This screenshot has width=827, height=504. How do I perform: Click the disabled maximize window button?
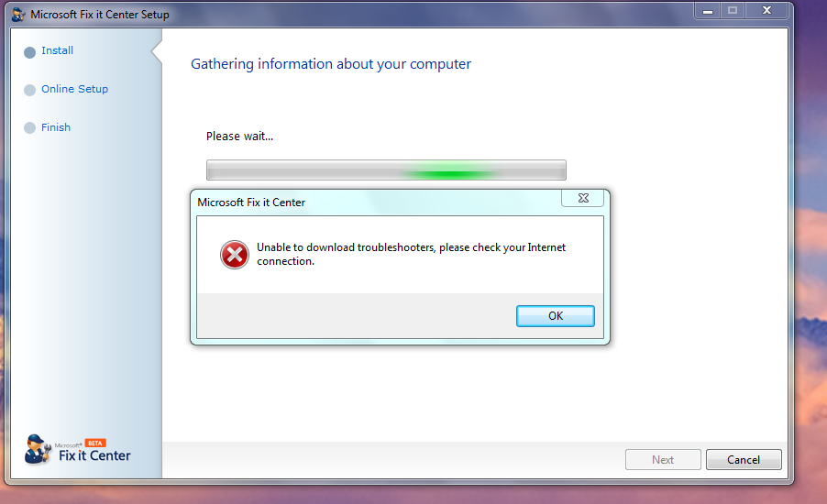733,11
